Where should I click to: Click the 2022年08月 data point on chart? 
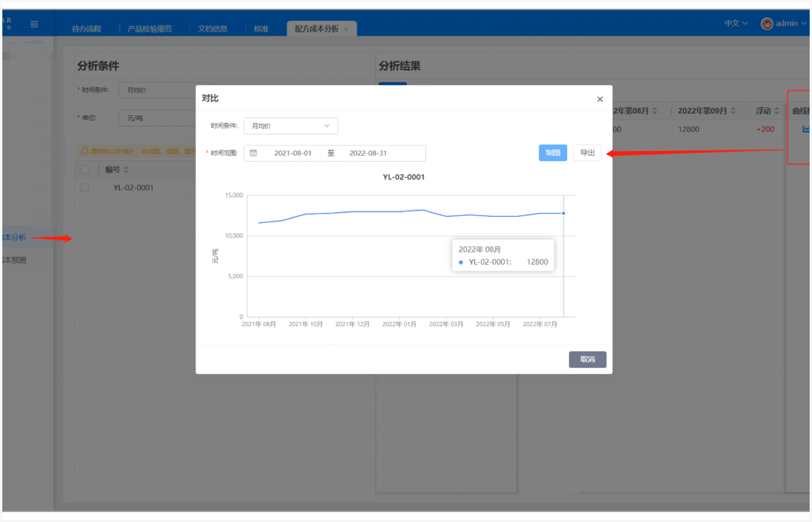point(563,213)
